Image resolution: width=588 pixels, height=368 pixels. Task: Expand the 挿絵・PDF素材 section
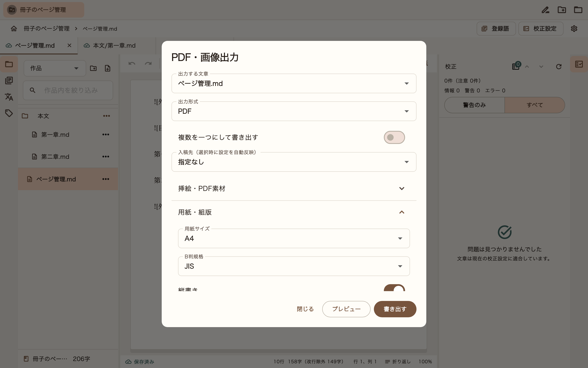[x=294, y=188]
